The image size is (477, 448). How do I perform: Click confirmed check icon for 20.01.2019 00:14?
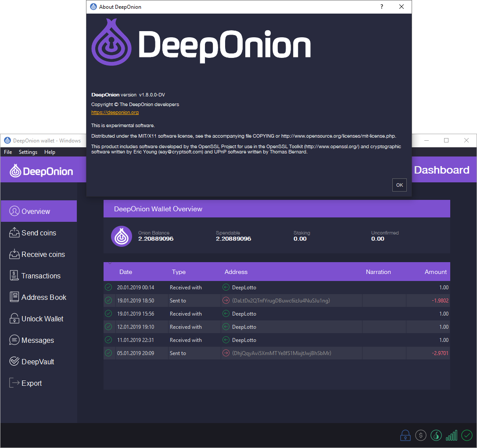[x=108, y=287]
